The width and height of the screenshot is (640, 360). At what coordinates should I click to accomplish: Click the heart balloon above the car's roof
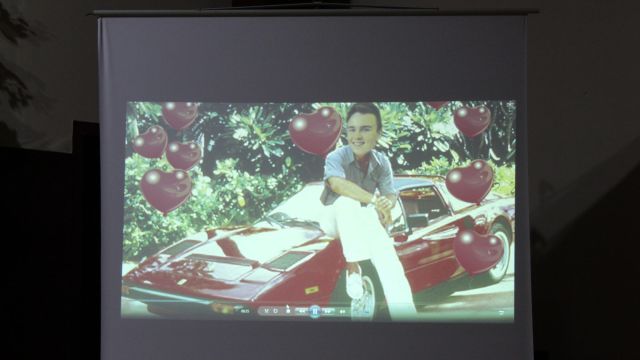point(469,182)
